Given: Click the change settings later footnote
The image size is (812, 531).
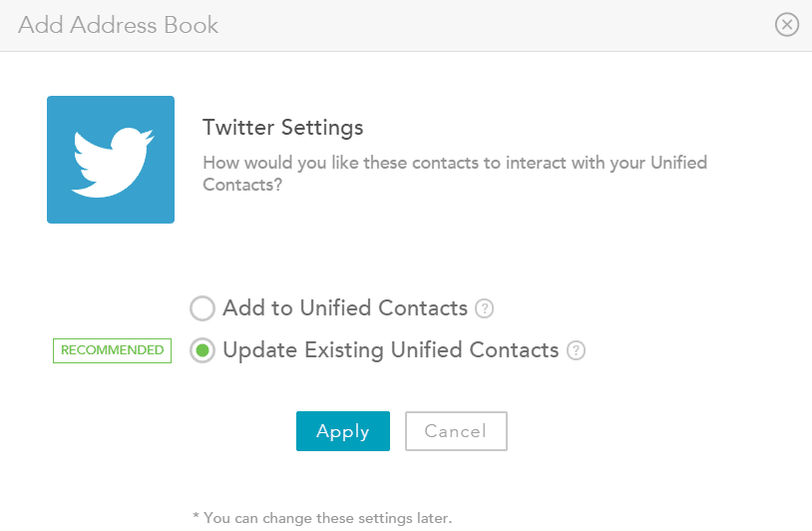Looking at the screenshot, I should coord(322,518).
